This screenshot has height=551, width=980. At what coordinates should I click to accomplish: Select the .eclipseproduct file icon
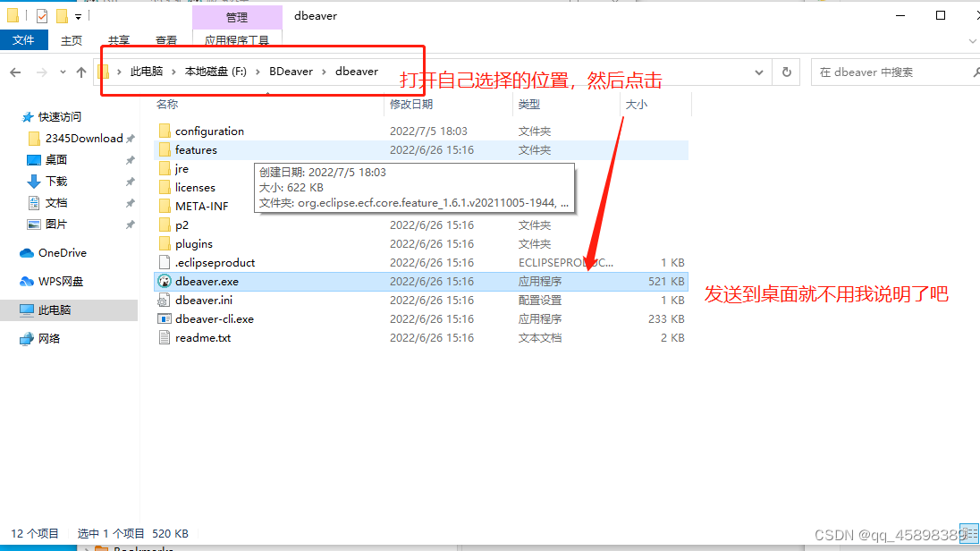click(165, 263)
